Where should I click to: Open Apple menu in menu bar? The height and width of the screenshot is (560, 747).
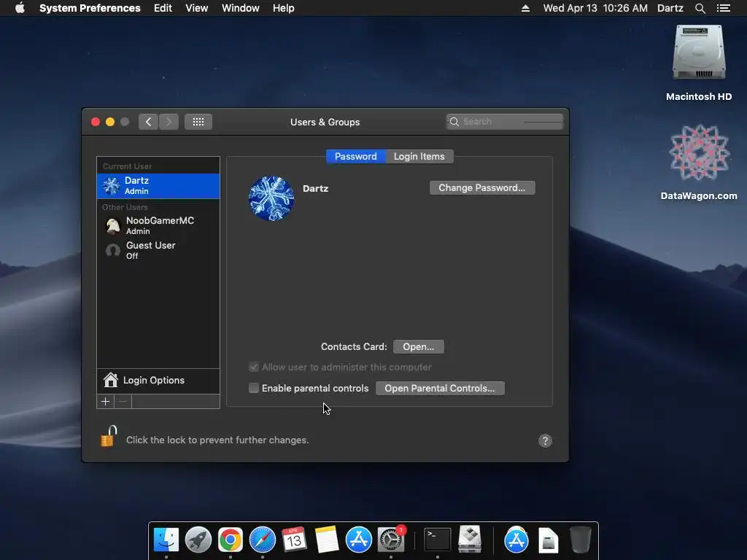tap(20, 8)
